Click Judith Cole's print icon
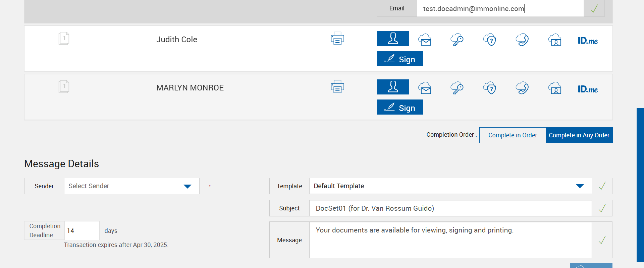 tap(337, 39)
